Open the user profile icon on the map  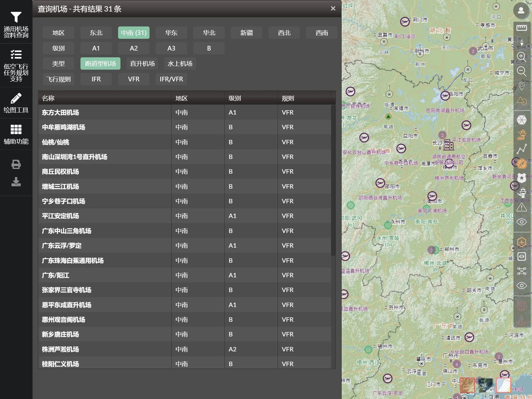pyautogui.click(x=521, y=11)
